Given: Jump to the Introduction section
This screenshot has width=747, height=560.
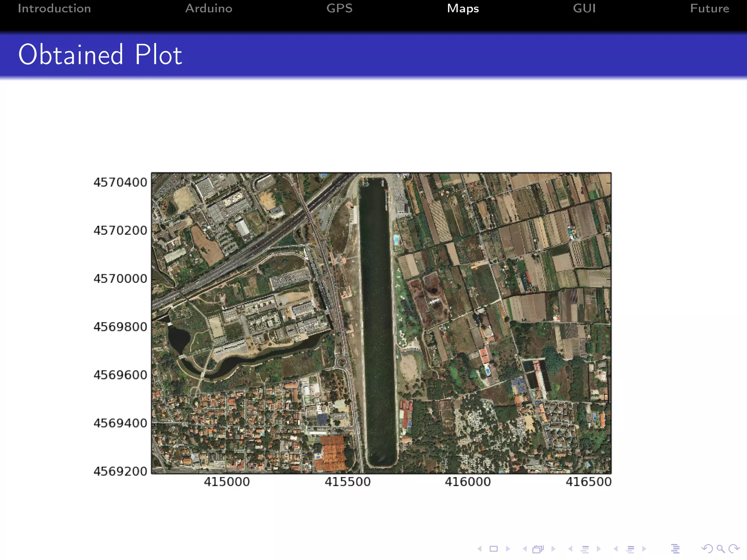Looking at the screenshot, I should click(54, 8).
